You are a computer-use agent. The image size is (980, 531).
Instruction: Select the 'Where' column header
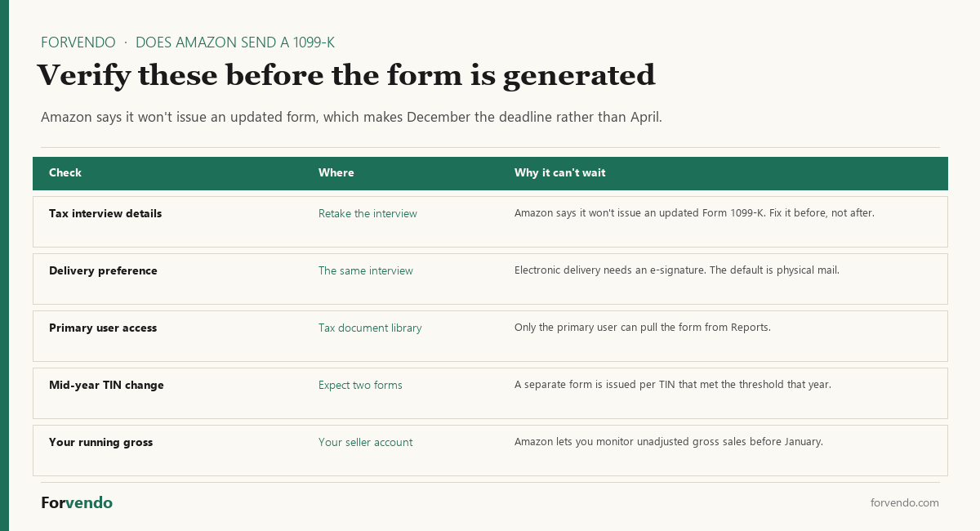[x=336, y=172]
